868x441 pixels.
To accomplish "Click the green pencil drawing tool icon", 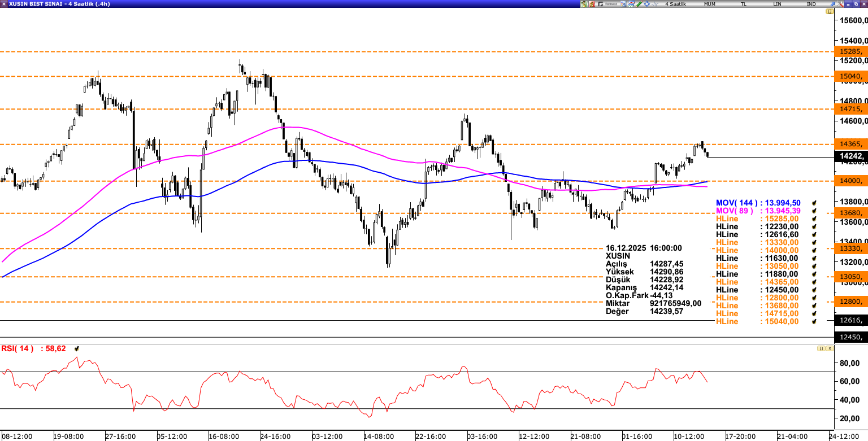I will 639,4.
